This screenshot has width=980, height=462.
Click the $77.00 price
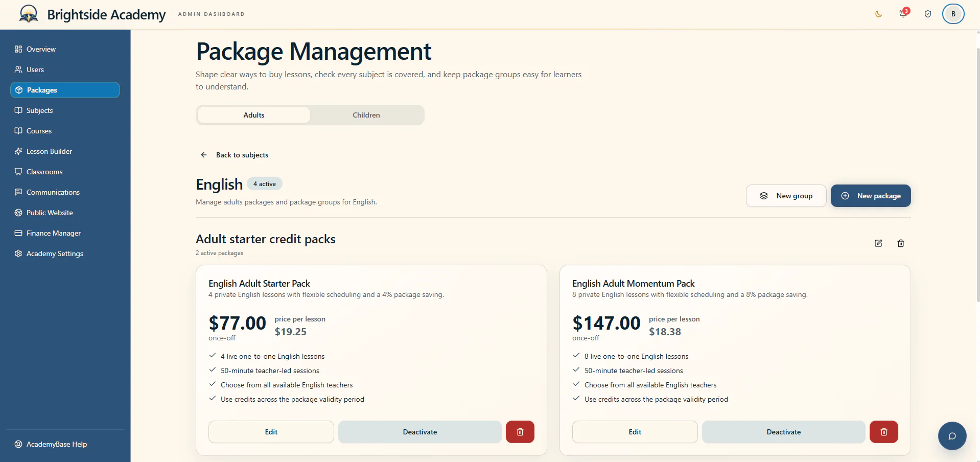tap(237, 323)
